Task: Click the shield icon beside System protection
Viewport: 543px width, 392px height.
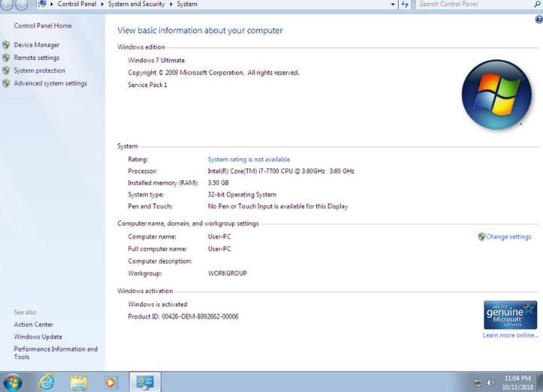Action: (x=6, y=71)
